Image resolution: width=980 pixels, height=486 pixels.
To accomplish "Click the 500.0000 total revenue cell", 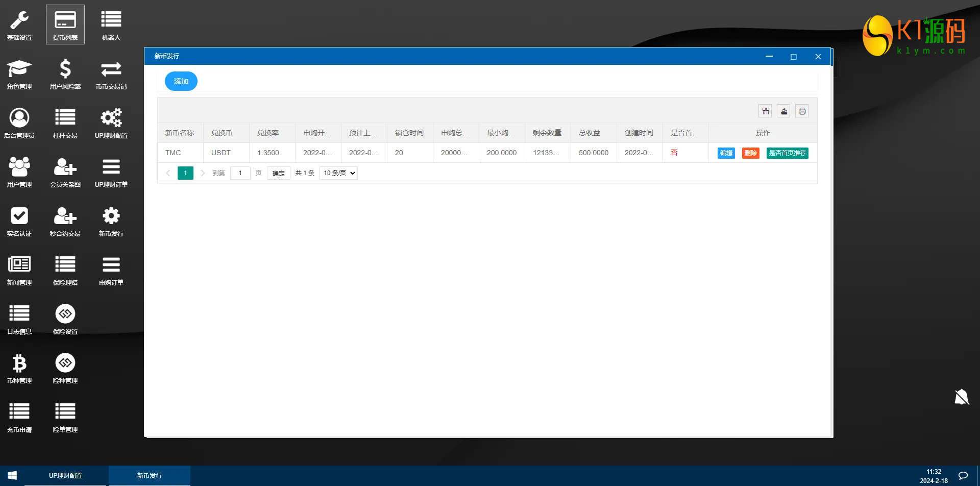I will 594,153.
